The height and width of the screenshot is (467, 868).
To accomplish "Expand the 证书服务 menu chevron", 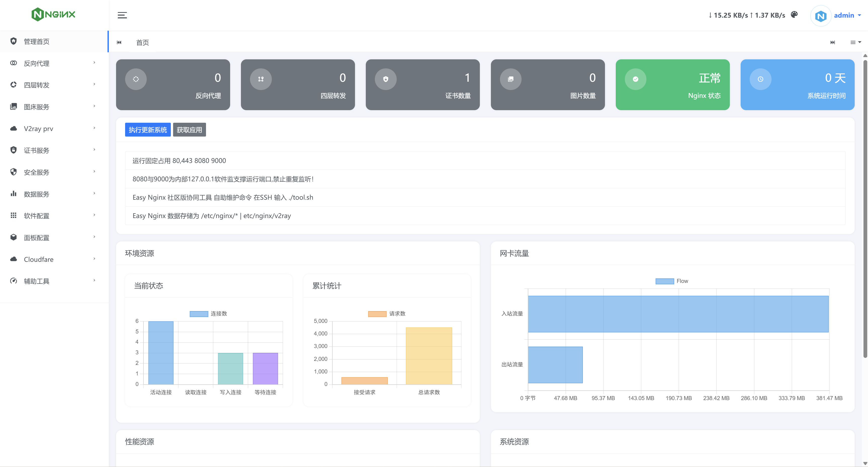I will [x=94, y=150].
